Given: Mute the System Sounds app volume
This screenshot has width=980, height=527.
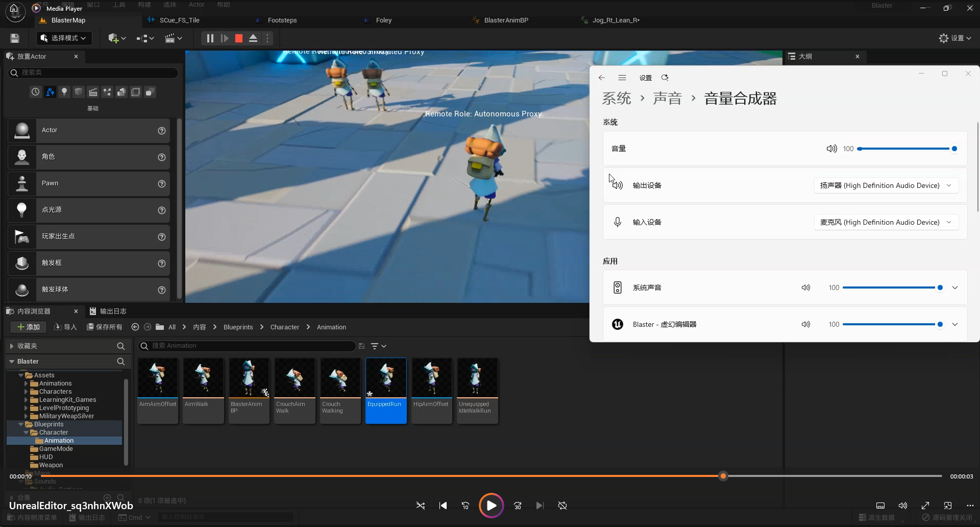Looking at the screenshot, I should pyautogui.click(x=806, y=288).
